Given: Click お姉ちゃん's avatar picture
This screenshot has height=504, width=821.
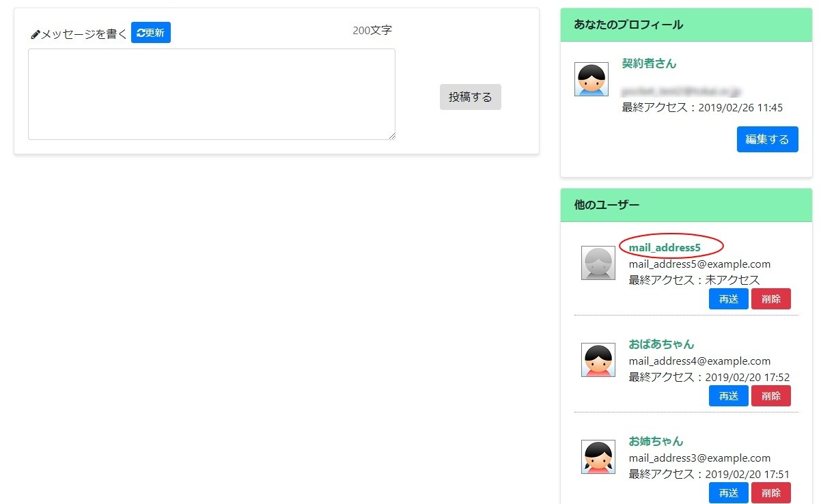Looking at the screenshot, I should pyautogui.click(x=598, y=456).
